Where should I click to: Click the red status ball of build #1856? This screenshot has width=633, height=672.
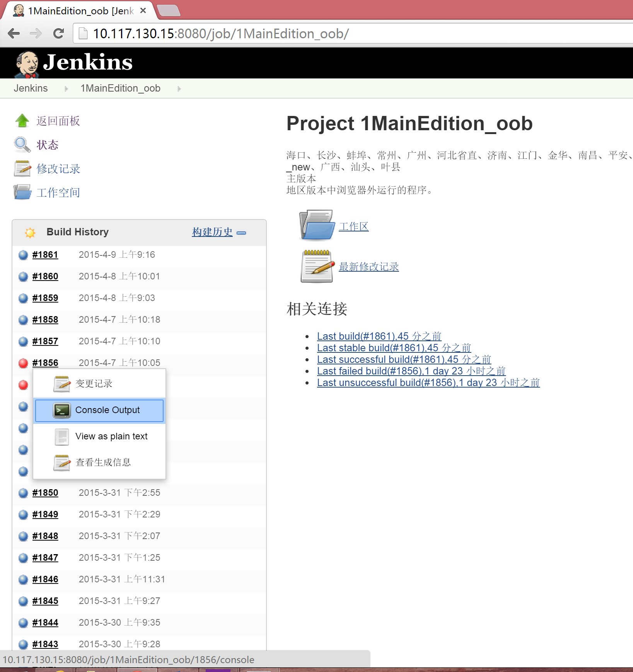click(23, 363)
